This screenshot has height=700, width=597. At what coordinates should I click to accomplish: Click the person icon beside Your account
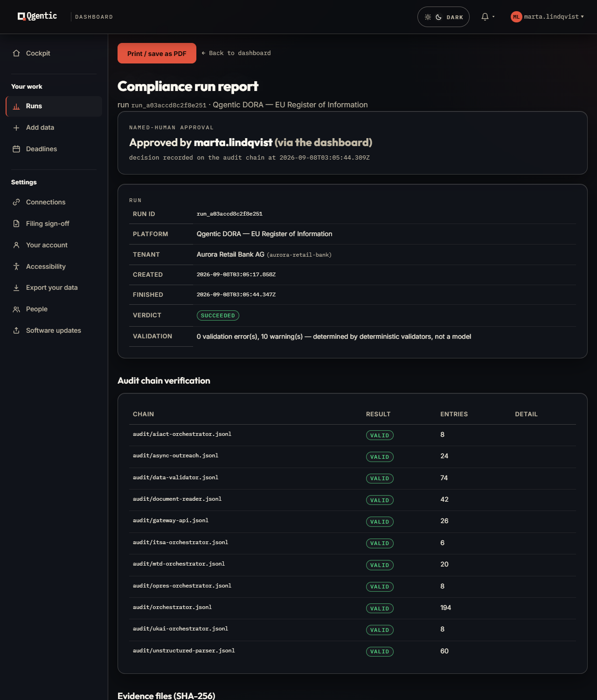[x=16, y=245]
